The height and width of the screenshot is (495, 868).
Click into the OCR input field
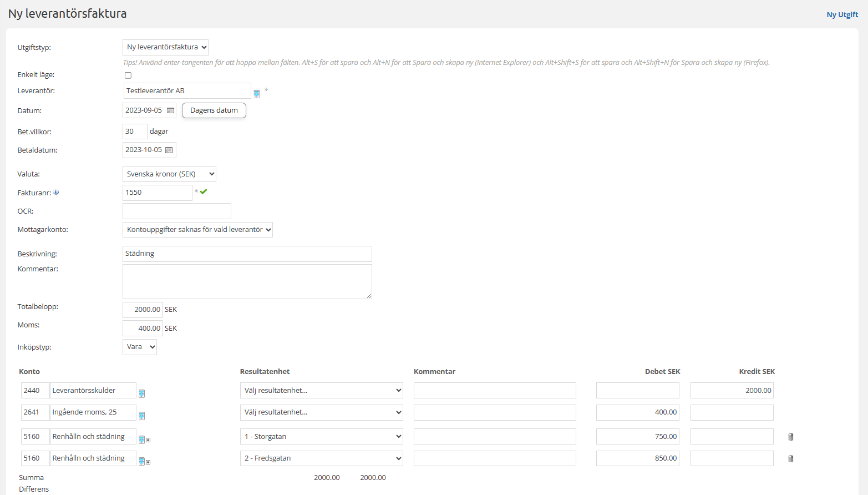[x=176, y=211]
